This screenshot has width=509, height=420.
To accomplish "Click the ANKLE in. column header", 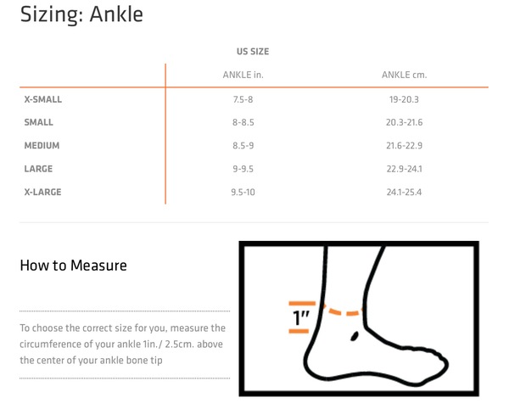I will coord(243,75).
